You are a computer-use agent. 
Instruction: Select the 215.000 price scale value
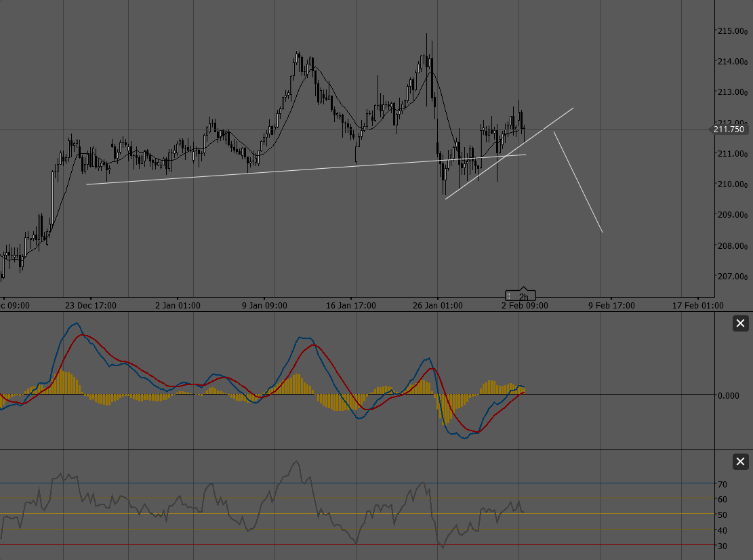coord(731,31)
